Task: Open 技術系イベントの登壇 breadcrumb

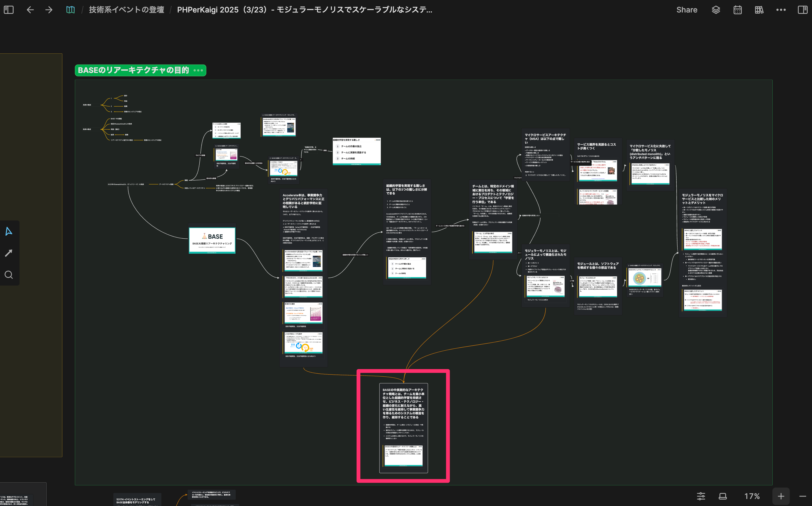Action: click(127, 10)
